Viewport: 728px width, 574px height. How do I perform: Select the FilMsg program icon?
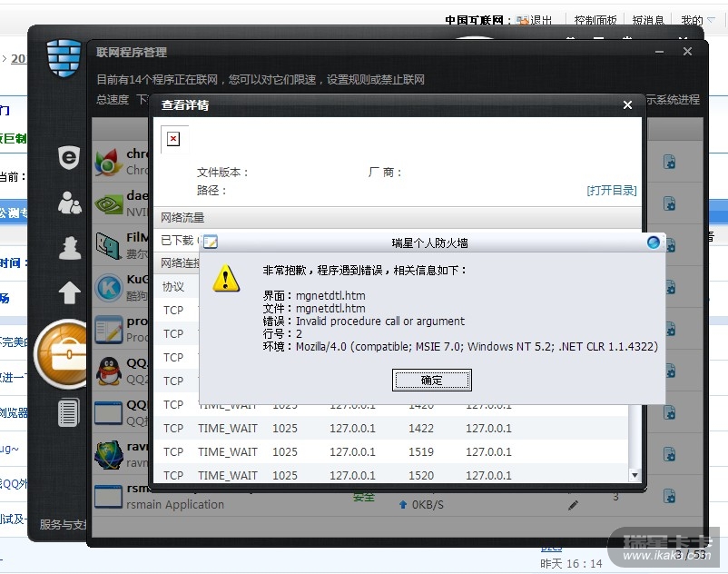tap(108, 245)
